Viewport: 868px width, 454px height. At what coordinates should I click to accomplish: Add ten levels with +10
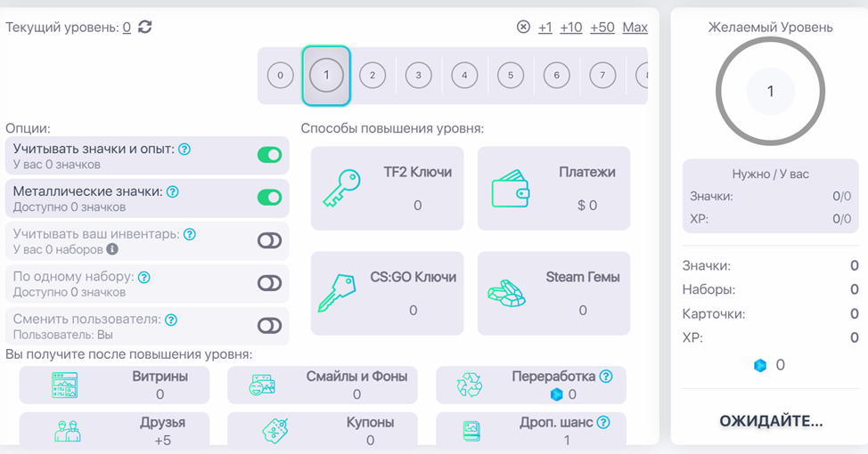(x=570, y=28)
